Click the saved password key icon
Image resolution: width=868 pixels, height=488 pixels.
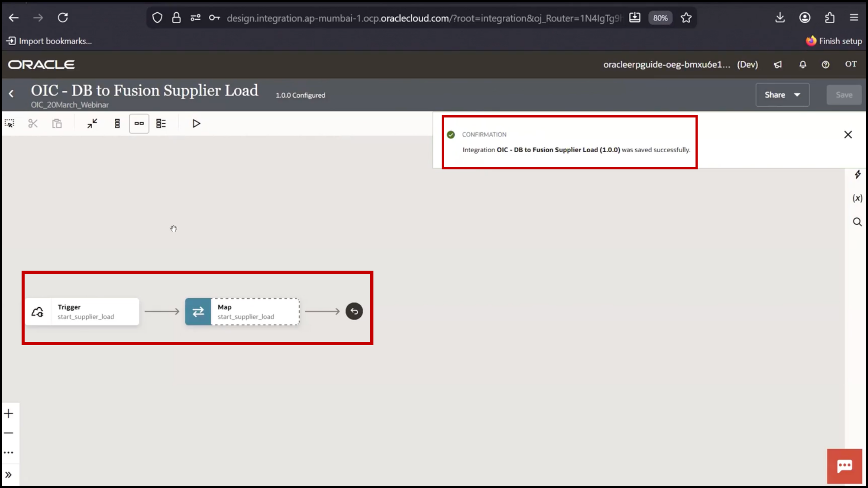pos(214,18)
